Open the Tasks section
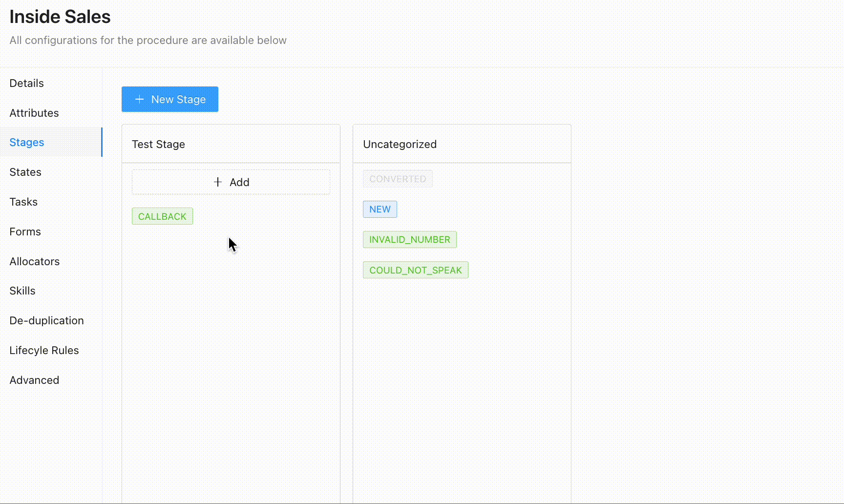This screenshot has width=844, height=504. point(23,202)
